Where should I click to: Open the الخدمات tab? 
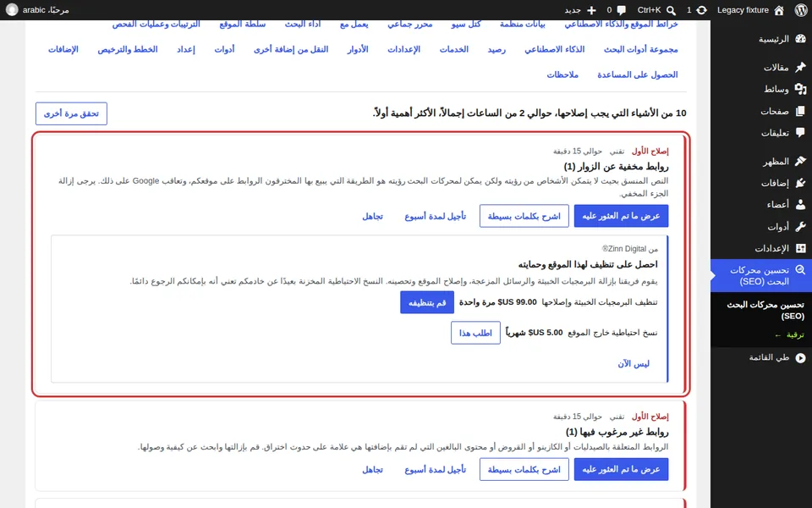(454, 49)
